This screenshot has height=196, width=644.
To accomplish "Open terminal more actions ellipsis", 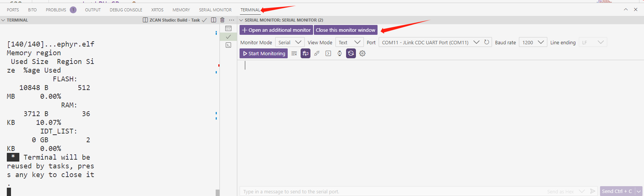I will (232, 20).
